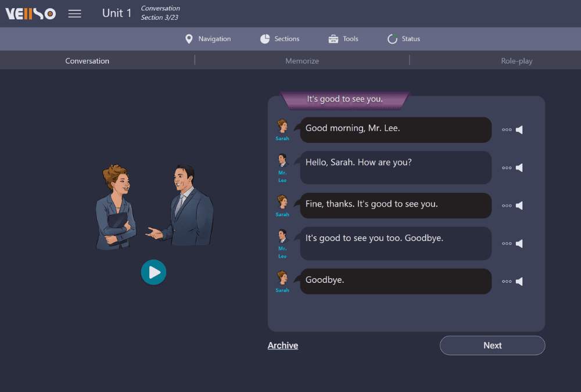Play audio for "Fine, thanks" line

[x=519, y=206]
